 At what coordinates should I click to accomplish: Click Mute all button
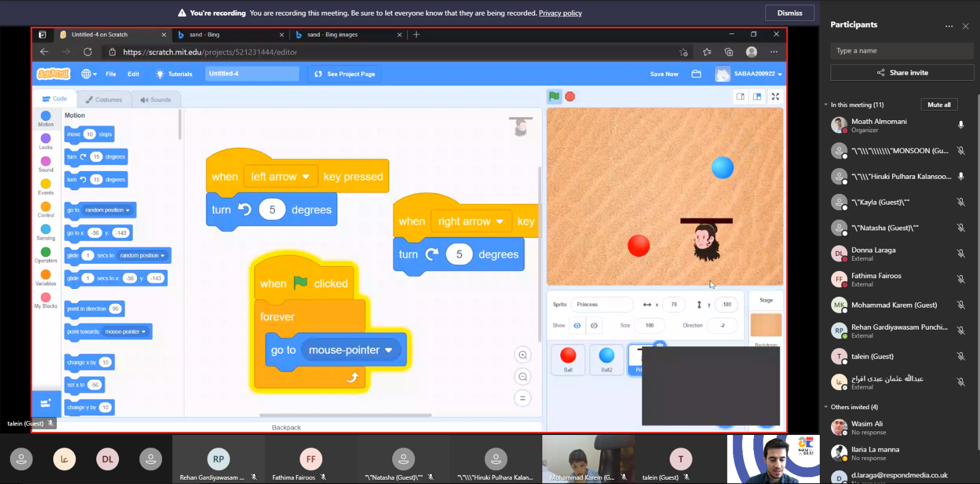coord(939,105)
